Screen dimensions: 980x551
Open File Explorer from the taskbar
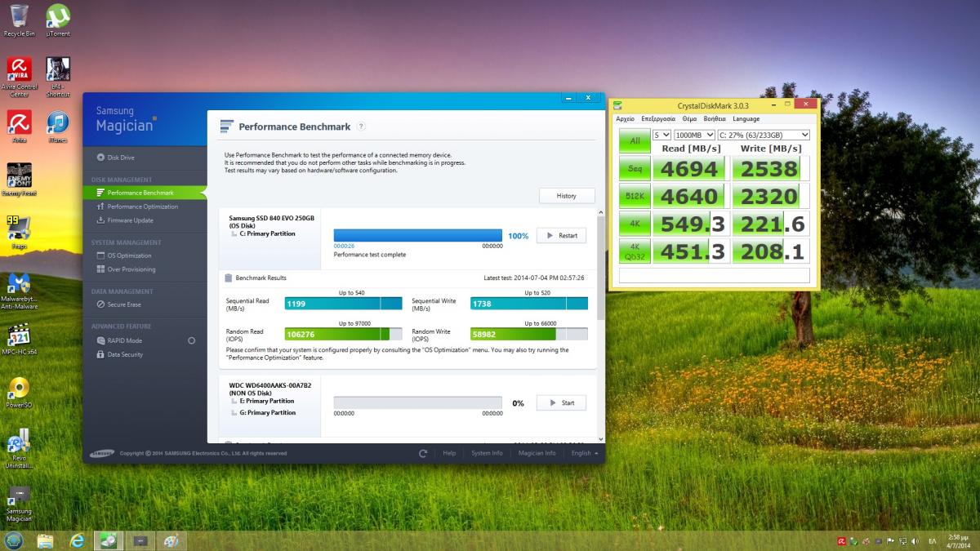(45, 540)
